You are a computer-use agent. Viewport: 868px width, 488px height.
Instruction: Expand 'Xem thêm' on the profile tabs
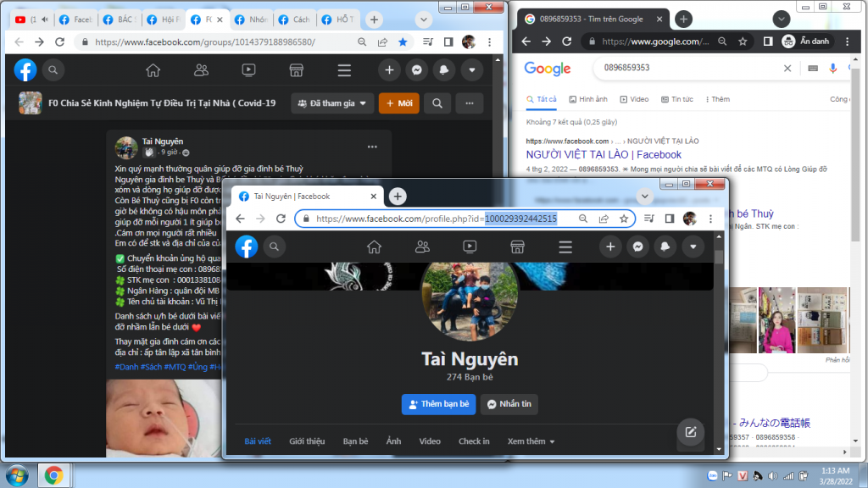pos(531,441)
